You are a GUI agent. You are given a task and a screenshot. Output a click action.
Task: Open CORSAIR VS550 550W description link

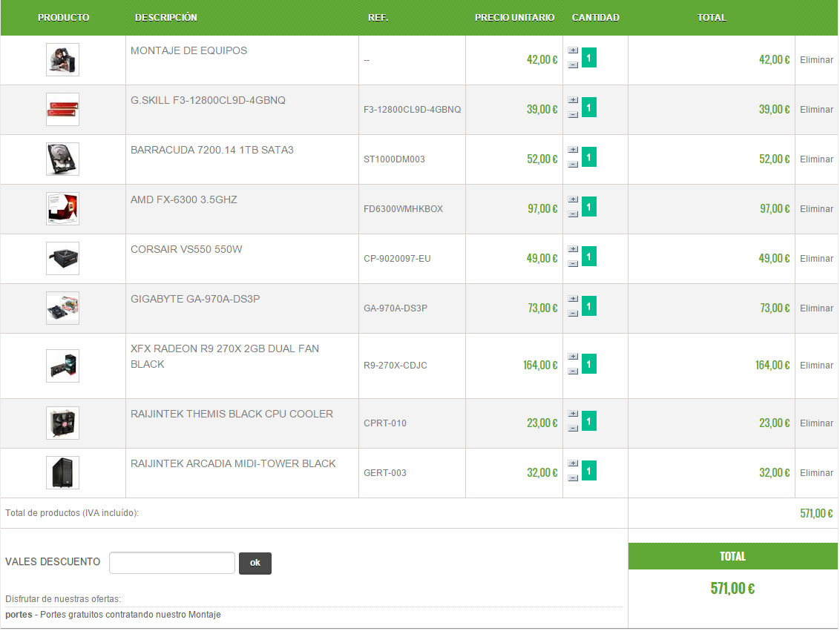[x=186, y=250]
